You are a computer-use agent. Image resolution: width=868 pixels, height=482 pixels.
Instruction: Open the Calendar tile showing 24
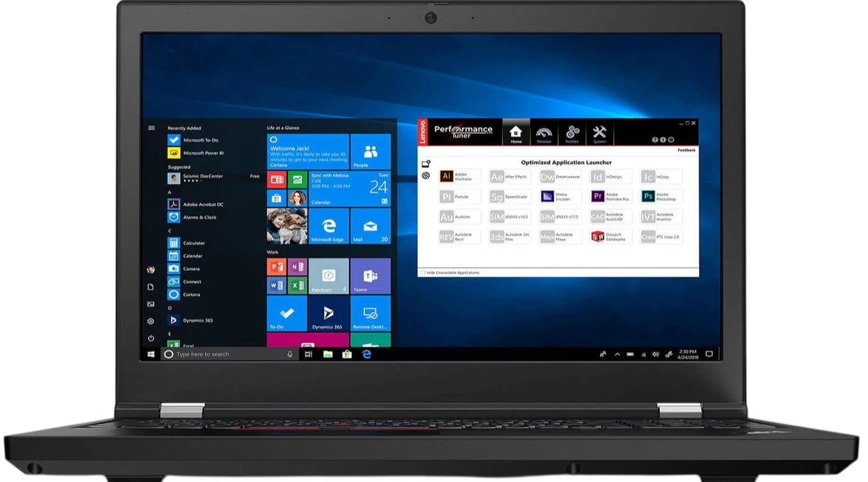(350, 189)
